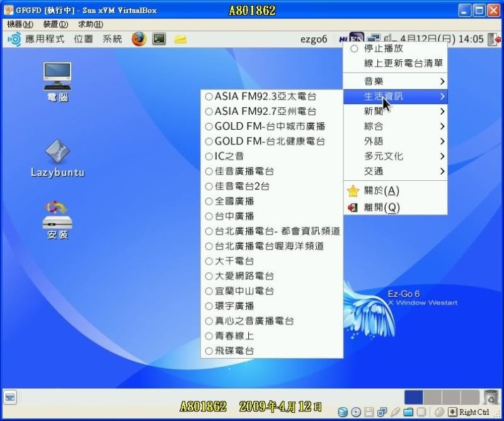Open the 電腦 desktop icon

57,82
